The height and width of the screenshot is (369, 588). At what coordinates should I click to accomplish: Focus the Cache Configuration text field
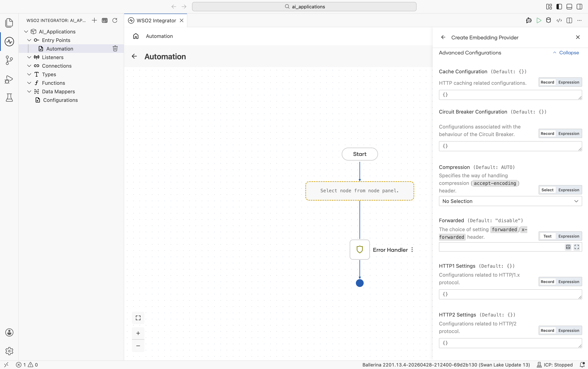510,95
